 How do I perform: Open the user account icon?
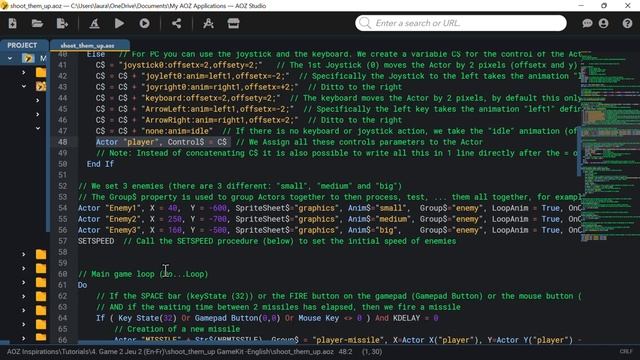tap(603, 23)
